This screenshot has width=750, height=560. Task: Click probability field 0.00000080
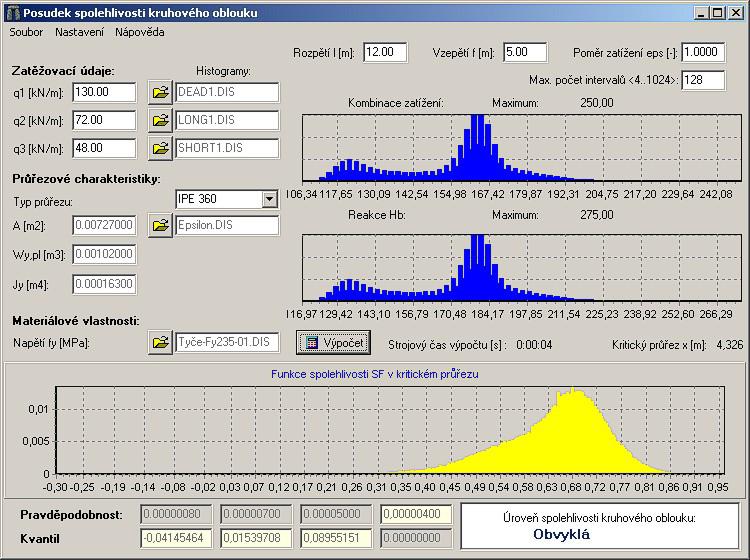(176, 515)
